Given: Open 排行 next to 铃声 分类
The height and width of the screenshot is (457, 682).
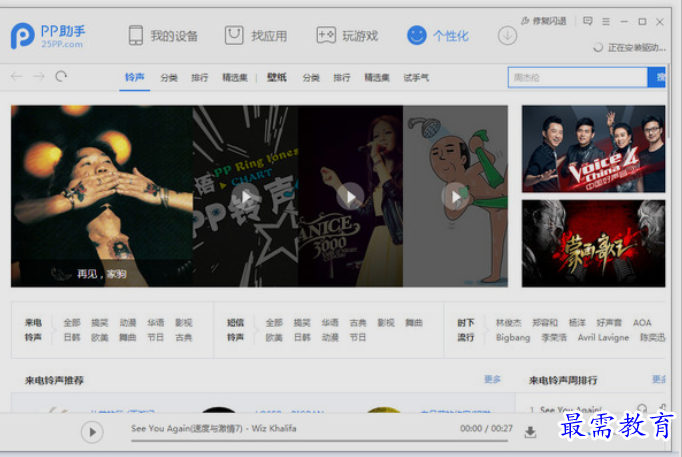Looking at the screenshot, I should coord(200,78).
